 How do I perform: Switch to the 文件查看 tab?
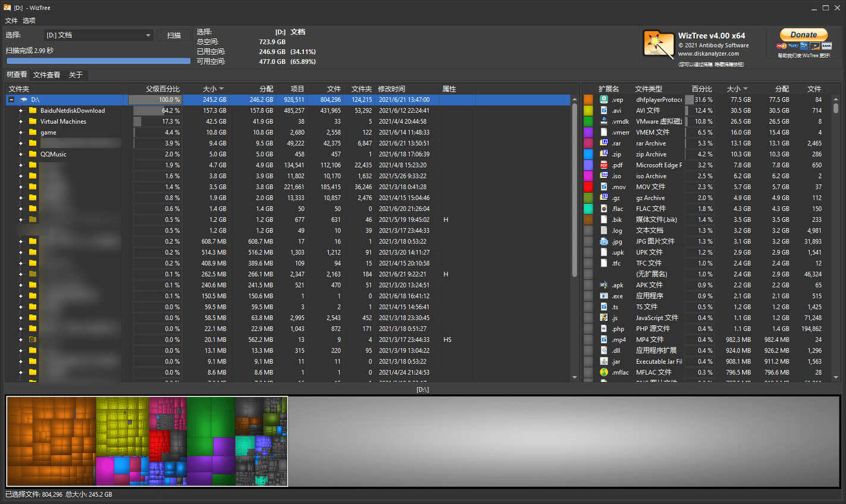[x=46, y=75]
